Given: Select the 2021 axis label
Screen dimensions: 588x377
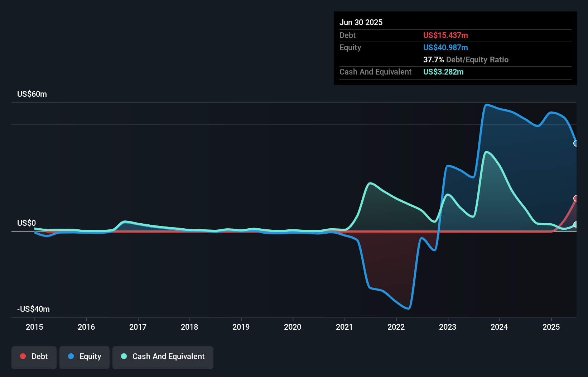Looking at the screenshot, I should pos(344,327).
